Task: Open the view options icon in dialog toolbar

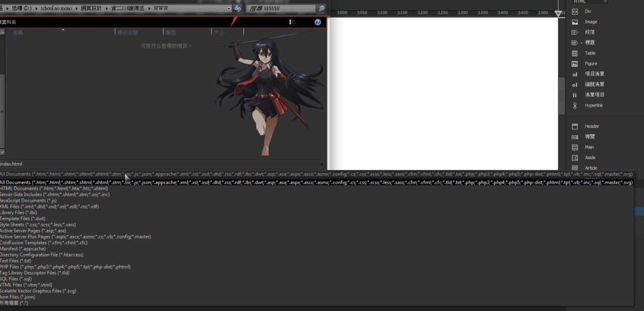Action: pos(292,22)
